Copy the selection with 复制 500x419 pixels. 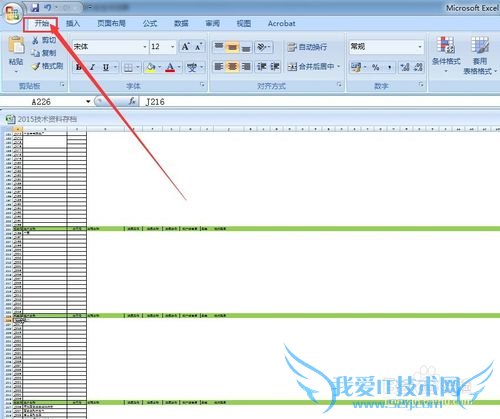coord(44,53)
